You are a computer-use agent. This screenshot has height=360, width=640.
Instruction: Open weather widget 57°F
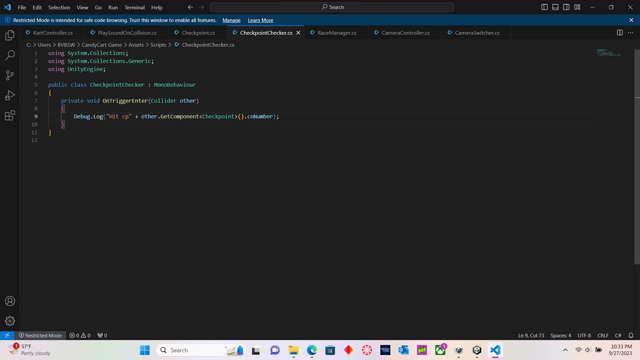pos(30,350)
